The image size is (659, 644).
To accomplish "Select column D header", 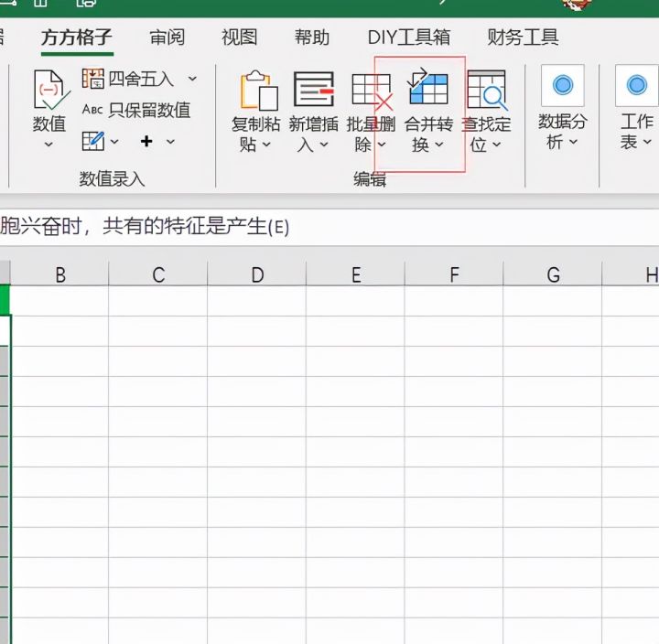I will coord(257,274).
